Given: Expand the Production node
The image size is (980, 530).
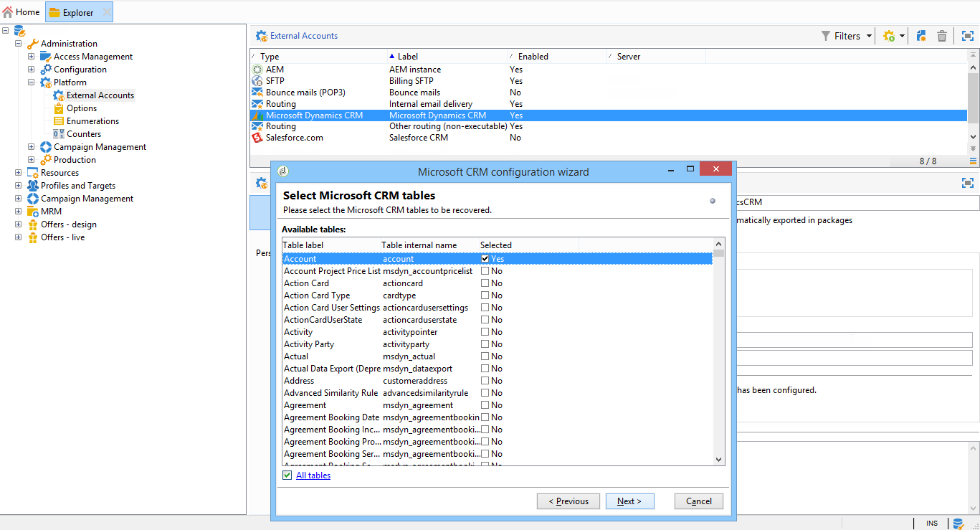Looking at the screenshot, I should tap(32, 160).
